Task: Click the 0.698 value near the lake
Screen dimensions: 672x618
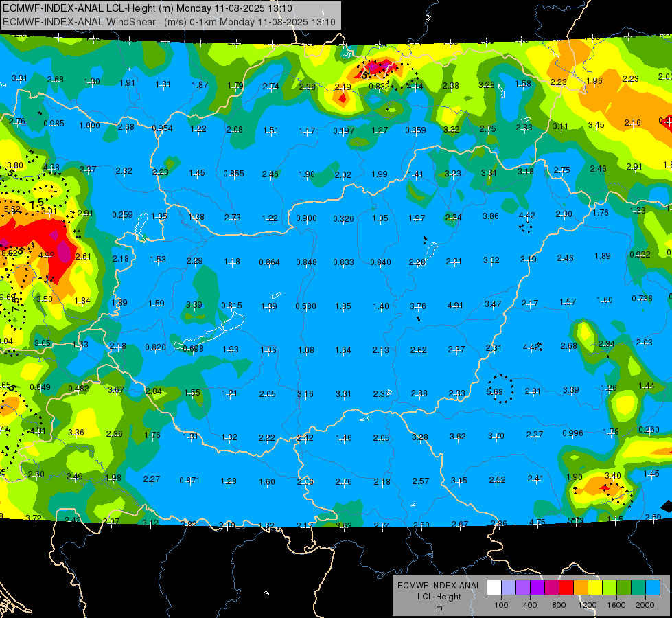Action: [x=194, y=349]
